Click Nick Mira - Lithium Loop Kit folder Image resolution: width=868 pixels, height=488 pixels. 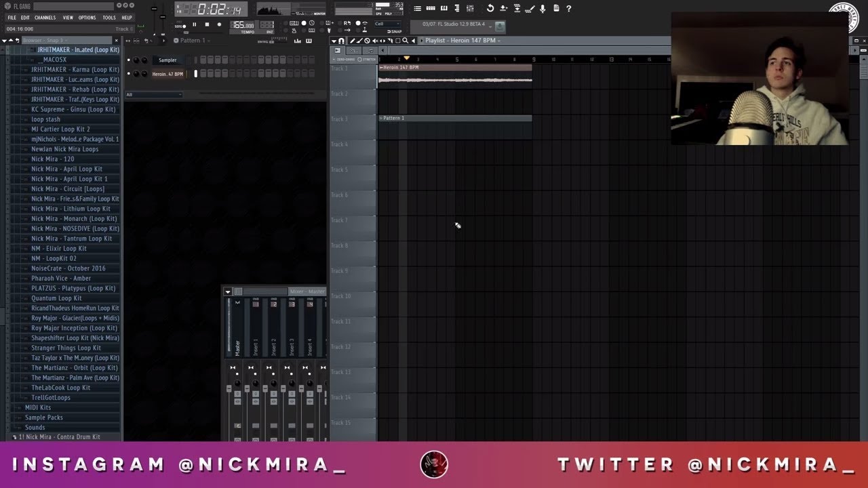71,209
